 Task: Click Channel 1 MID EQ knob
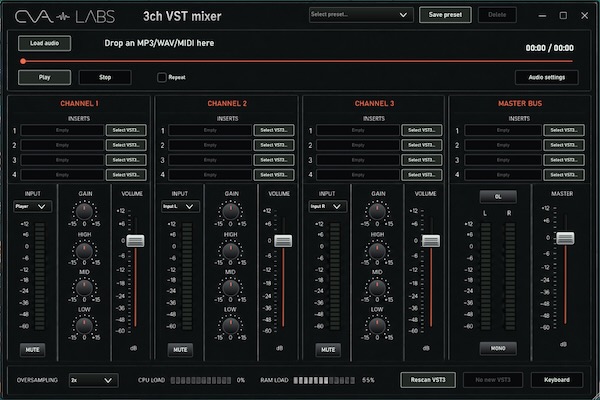click(x=84, y=288)
